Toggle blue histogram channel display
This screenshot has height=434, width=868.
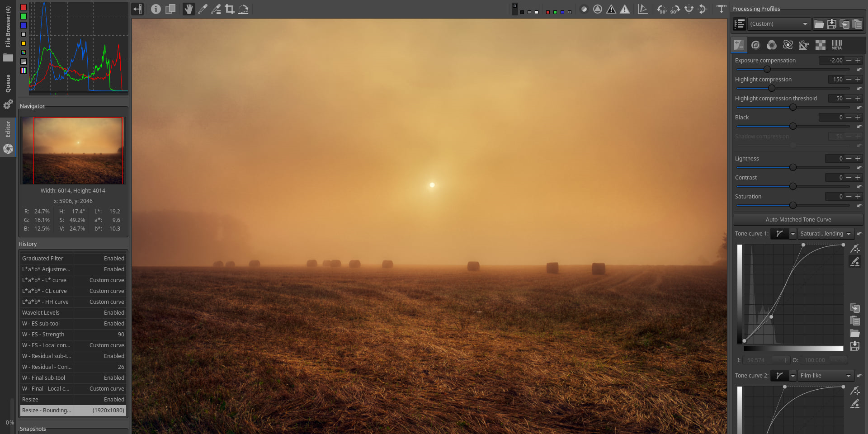tap(24, 25)
